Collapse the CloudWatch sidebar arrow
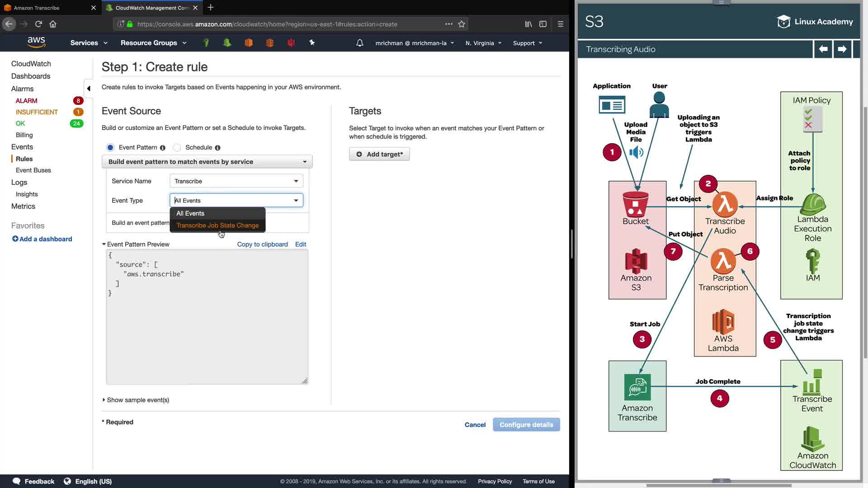Screen dimensions: 868x488 (89, 89)
